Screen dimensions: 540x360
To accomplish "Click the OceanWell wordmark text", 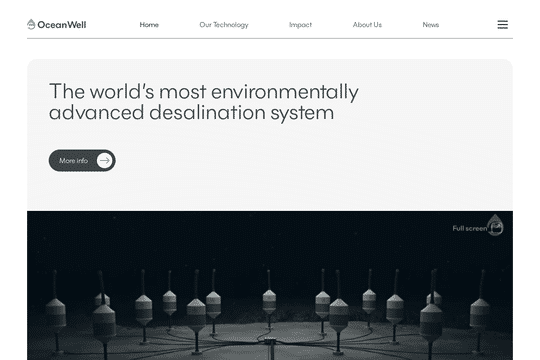I will point(62,25).
